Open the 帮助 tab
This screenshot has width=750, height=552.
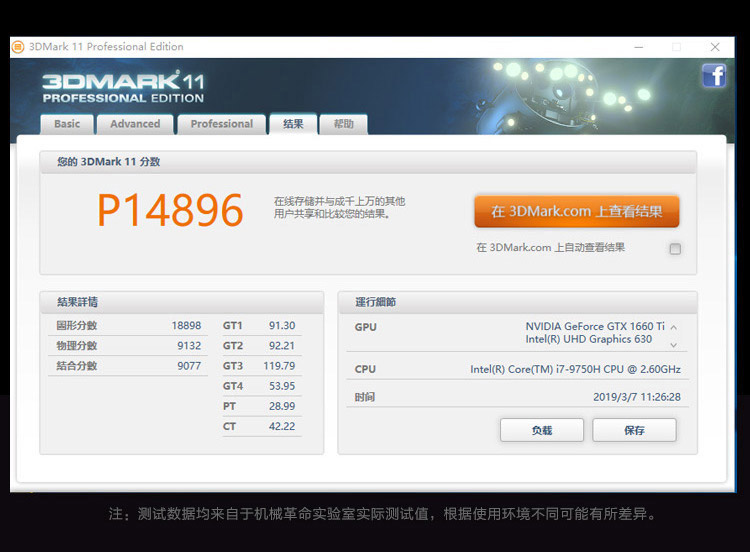343,124
